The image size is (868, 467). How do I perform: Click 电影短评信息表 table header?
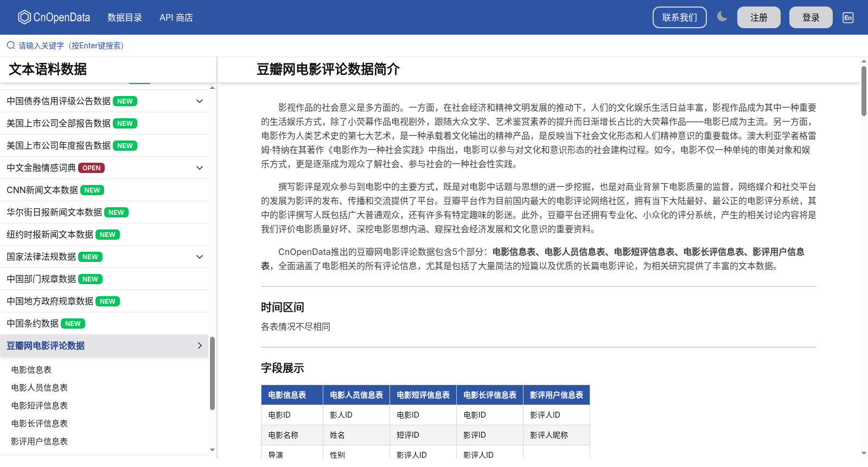[423, 395]
